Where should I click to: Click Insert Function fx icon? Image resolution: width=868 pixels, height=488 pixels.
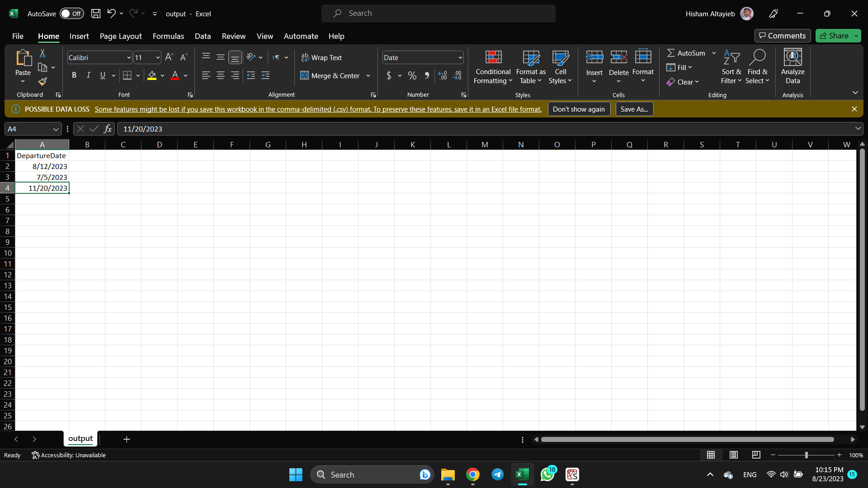(108, 129)
